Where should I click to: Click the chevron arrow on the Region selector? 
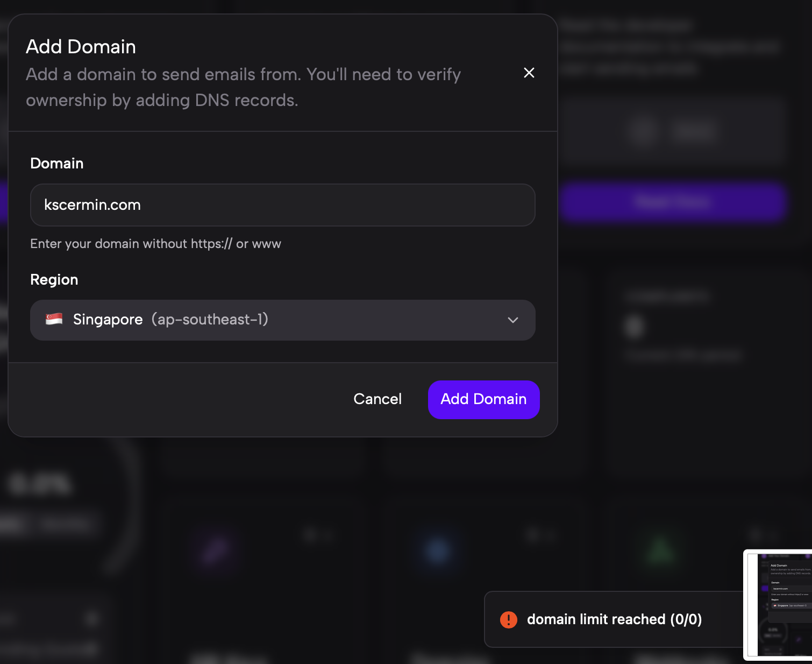[512, 320]
